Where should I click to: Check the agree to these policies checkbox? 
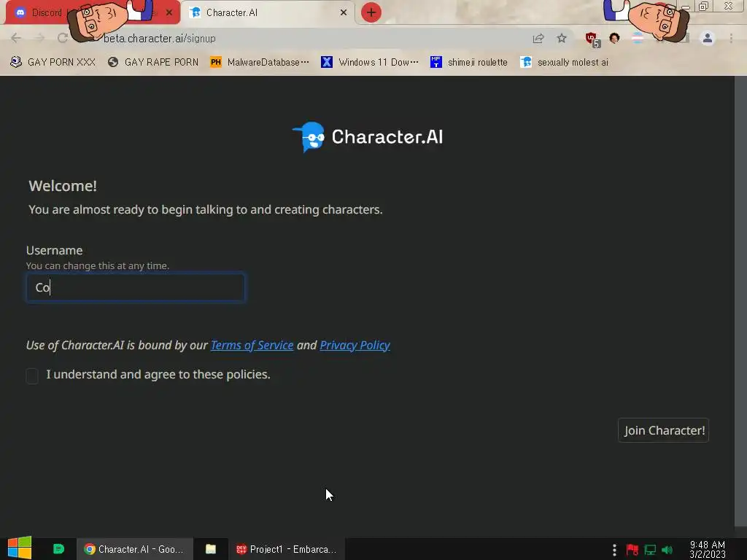click(x=32, y=376)
